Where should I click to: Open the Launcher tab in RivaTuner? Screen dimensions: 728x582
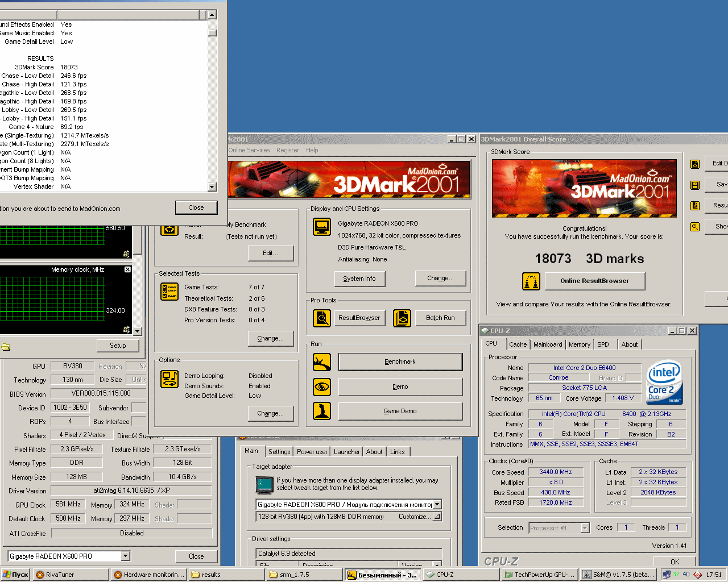click(x=346, y=452)
